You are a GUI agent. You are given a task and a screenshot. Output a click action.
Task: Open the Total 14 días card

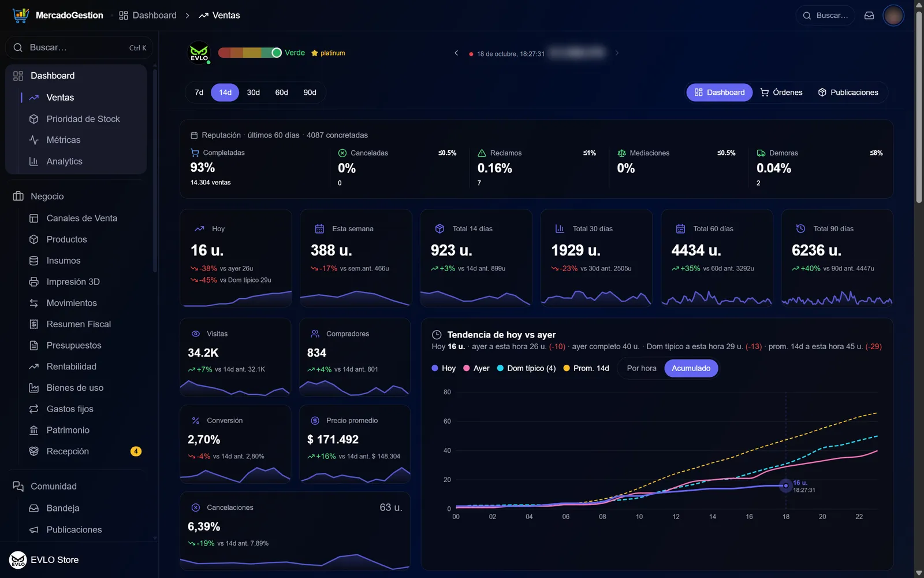(476, 258)
